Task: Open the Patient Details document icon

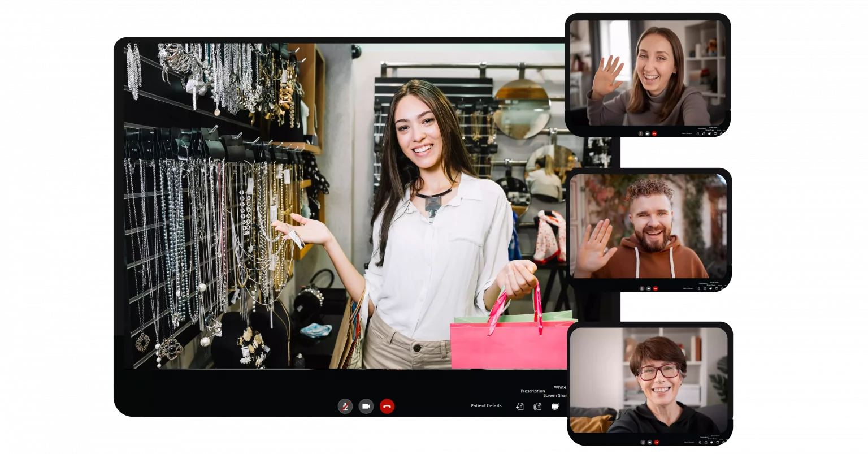Action: 519,406
